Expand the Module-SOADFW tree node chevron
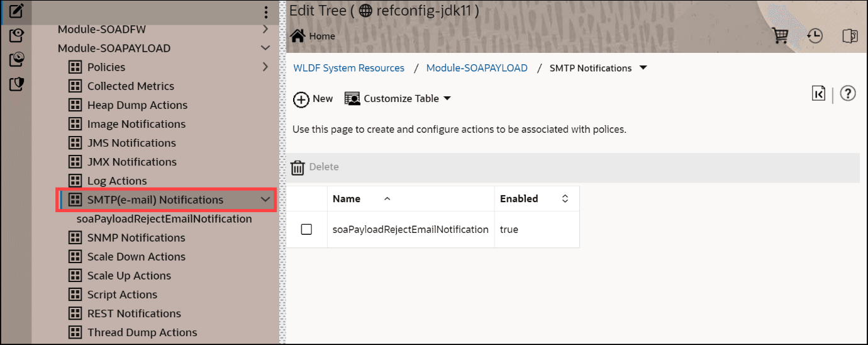 pyautogui.click(x=265, y=29)
